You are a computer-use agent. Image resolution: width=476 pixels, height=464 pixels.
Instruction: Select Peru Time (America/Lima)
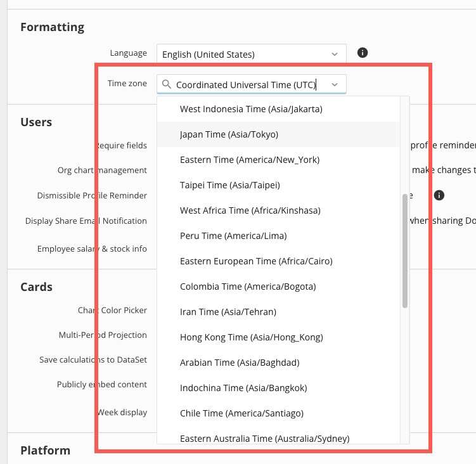click(x=233, y=236)
